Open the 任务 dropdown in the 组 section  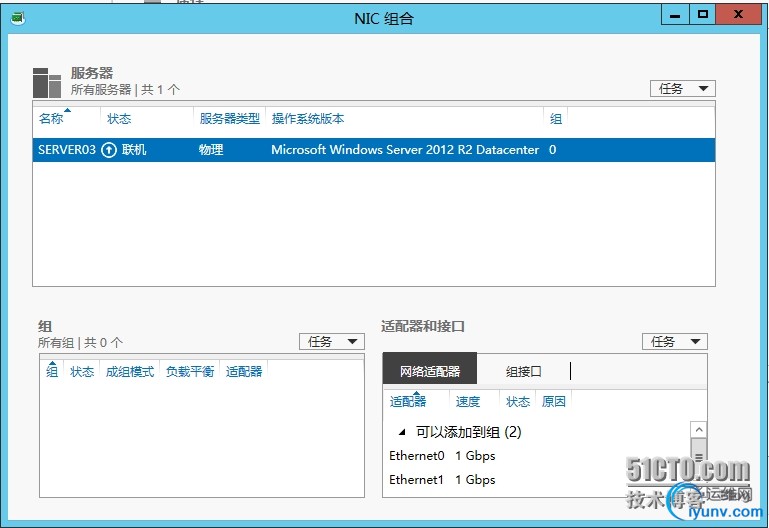coord(332,342)
